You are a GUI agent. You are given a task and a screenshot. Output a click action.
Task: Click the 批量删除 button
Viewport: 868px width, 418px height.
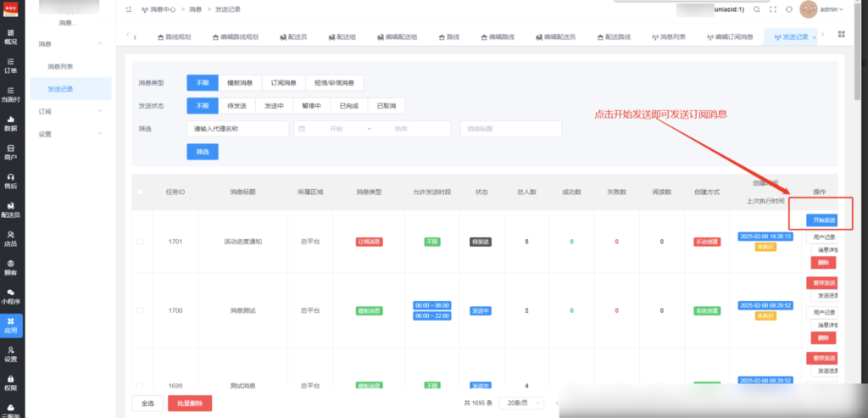(x=190, y=403)
